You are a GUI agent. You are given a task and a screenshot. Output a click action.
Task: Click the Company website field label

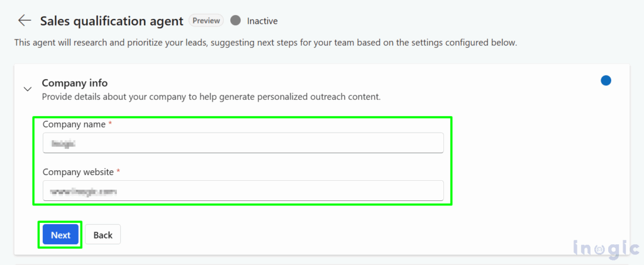(x=78, y=171)
